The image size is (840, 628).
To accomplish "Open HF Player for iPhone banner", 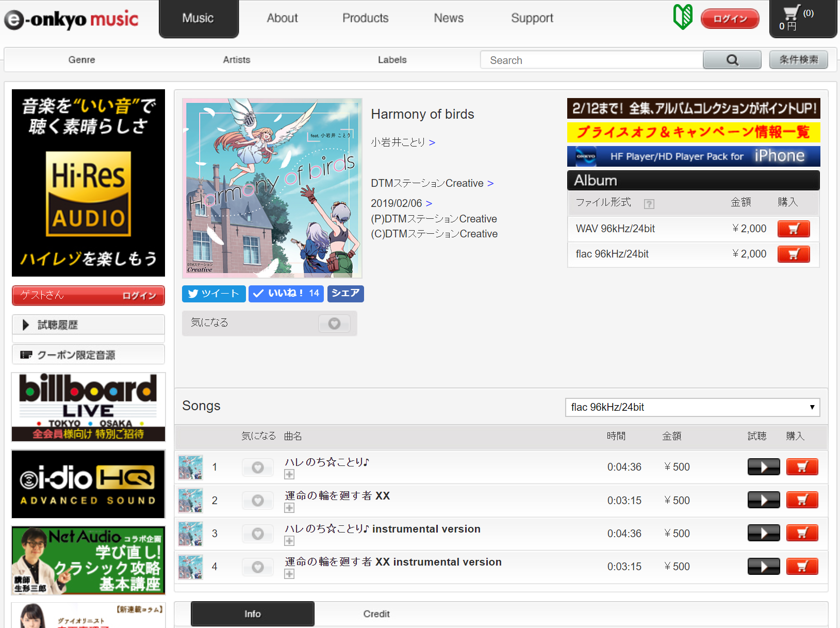I will coord(694,156).
